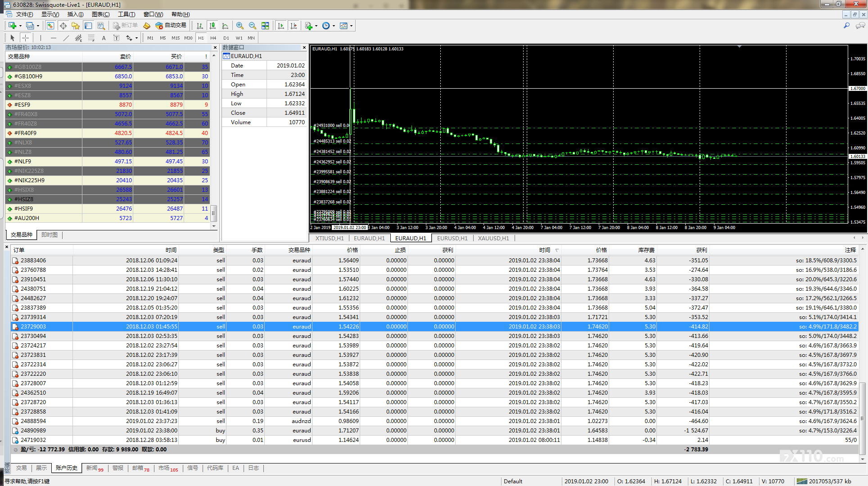Toggle the Data Window crosshair-target icon
868x486 pixels.
pos(63,26)
